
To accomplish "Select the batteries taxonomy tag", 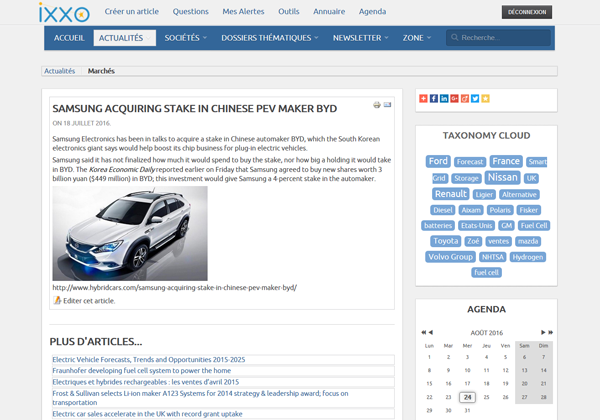I will [x=438, y=226].
